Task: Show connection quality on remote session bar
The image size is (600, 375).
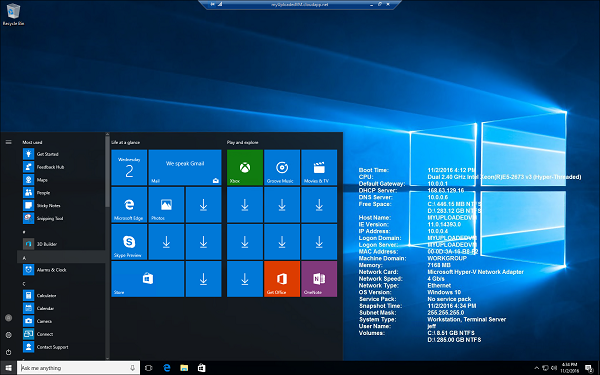Action: pyautogui.click(x=220, y=4)
